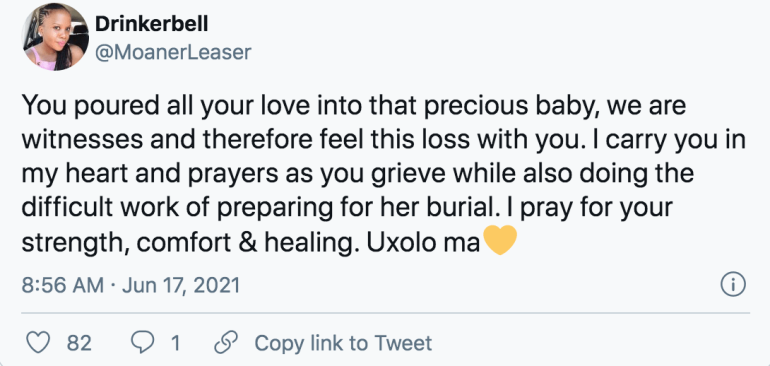The width and height of the screenshot is (770, 366).
Task: Click the phrase 'strength, comfort & healing'
Action: 187,244
